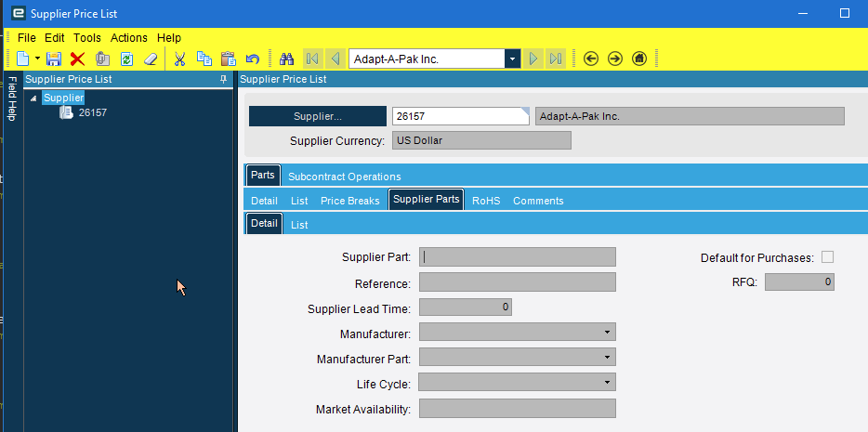The width and height of the screenshot is (868, 432).
Task: Open the Tools menu
Action: 87,37
